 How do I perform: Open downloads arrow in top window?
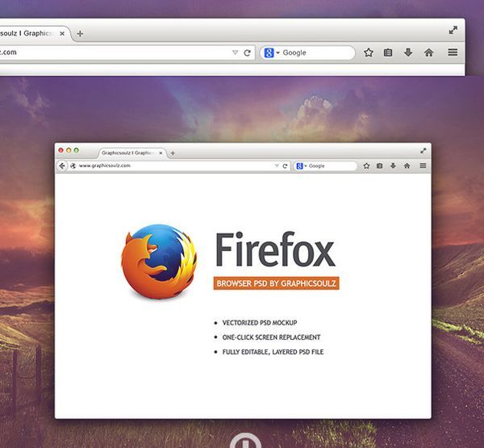tap(408, 52)
